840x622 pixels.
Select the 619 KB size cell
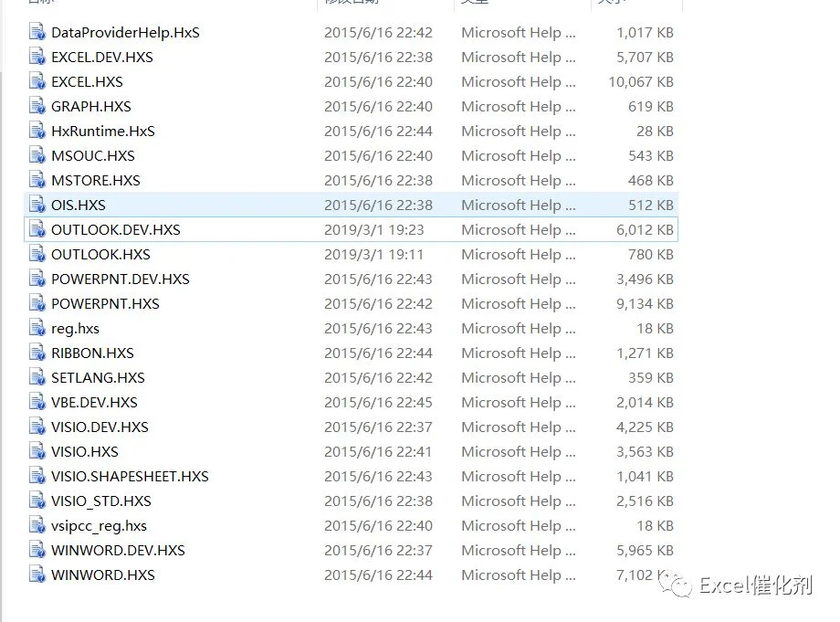point(651,107)
